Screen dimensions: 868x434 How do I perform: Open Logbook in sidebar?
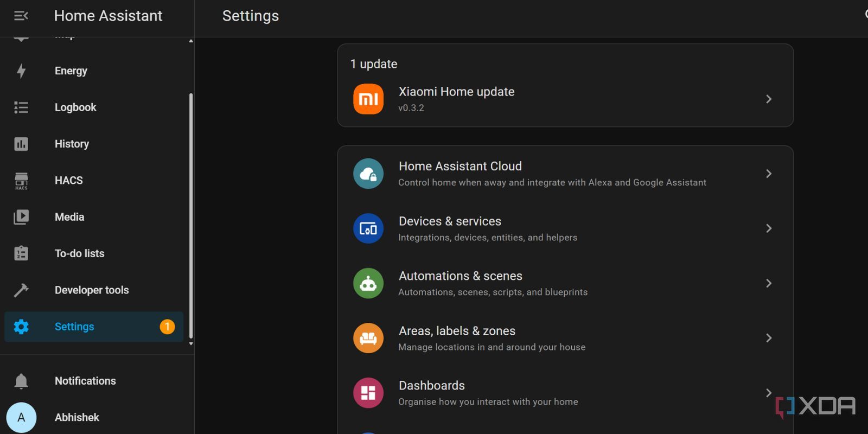(x=75, y=107)
